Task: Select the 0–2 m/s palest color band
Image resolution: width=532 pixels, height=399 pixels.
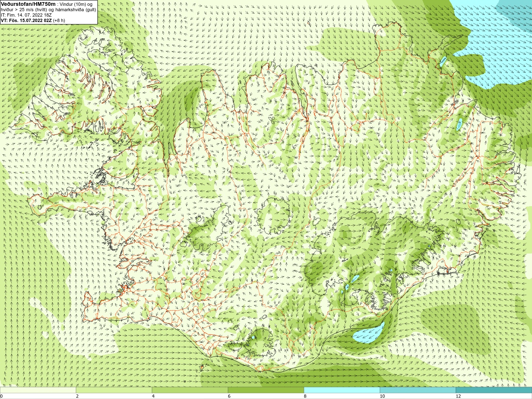Action: coord(38,390)
